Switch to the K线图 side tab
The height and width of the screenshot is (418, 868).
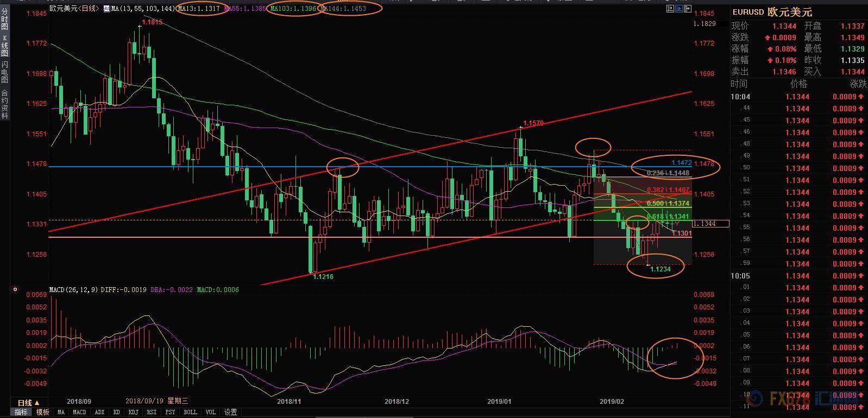(x=4, y=46)
